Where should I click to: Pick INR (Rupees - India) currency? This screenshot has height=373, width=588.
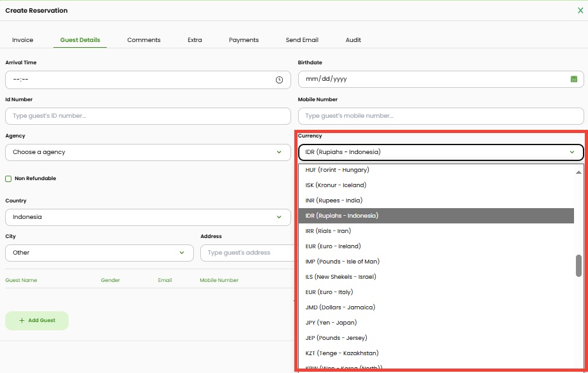pos(436,201)
